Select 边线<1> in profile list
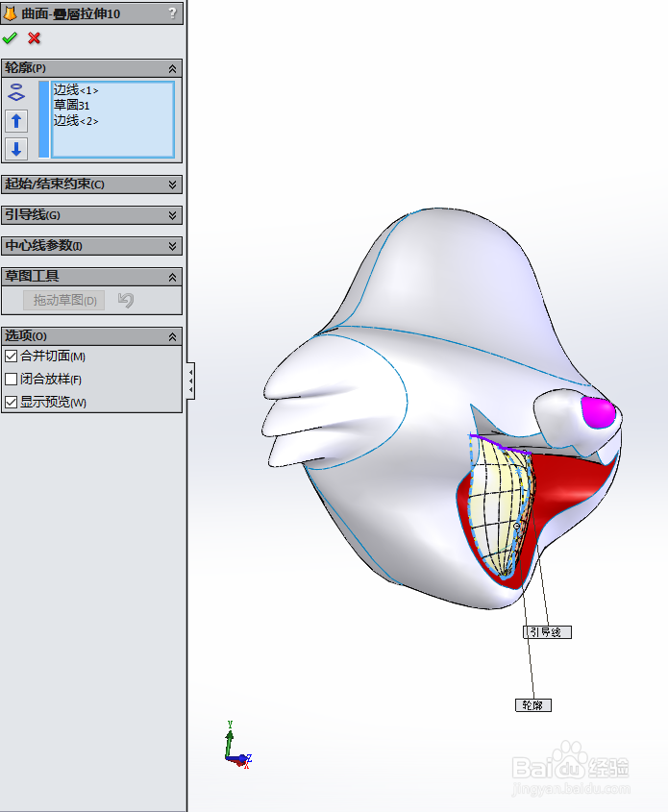 point(76,90)
